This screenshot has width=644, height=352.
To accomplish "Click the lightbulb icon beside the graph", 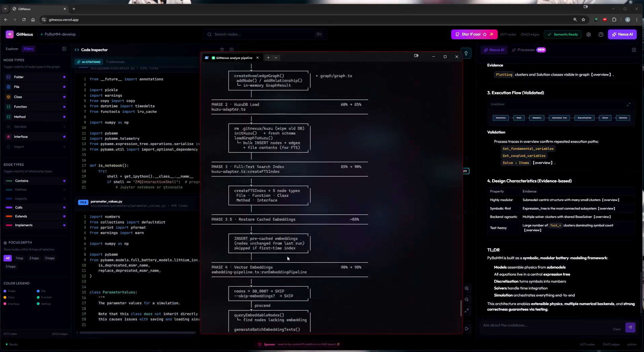I will [x=466, y=53].
